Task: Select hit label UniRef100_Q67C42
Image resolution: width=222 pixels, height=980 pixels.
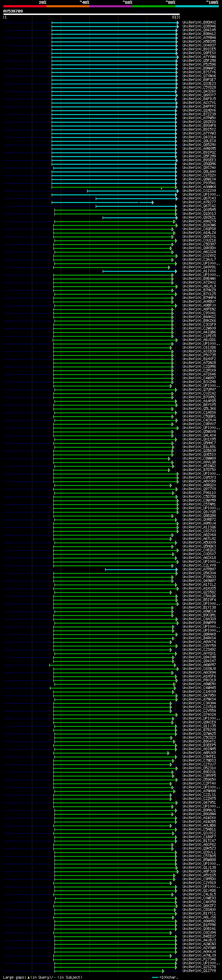Action: (x=199, y=206)
